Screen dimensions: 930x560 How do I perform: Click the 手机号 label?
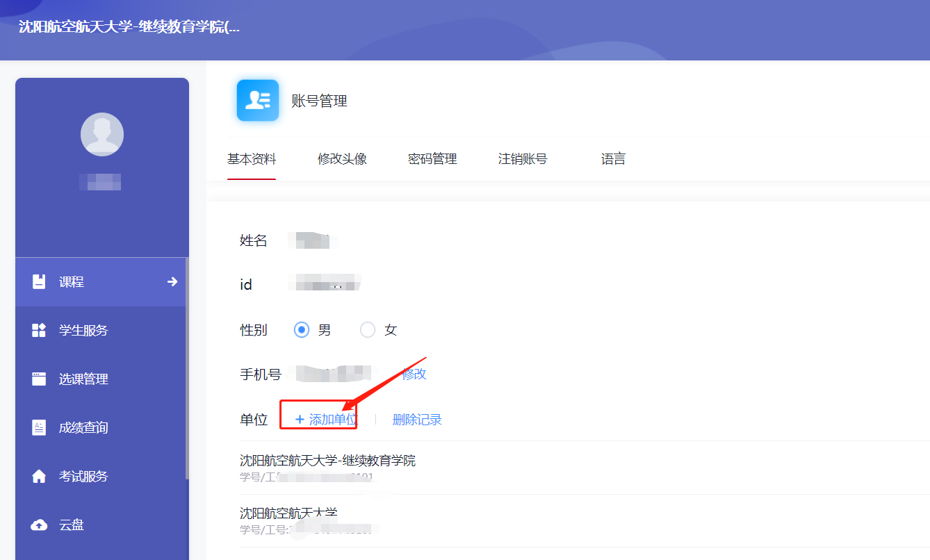pyautogui.click(x=261, y=374)
